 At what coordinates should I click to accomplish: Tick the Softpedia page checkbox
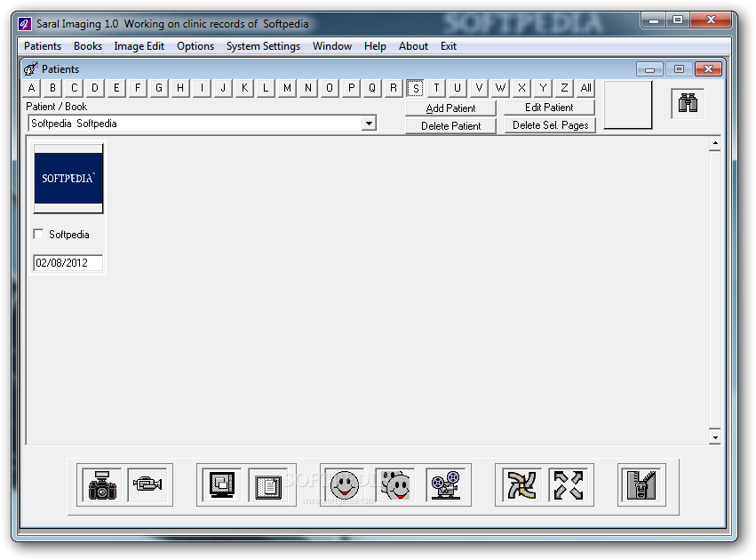[x=38, y=234]
